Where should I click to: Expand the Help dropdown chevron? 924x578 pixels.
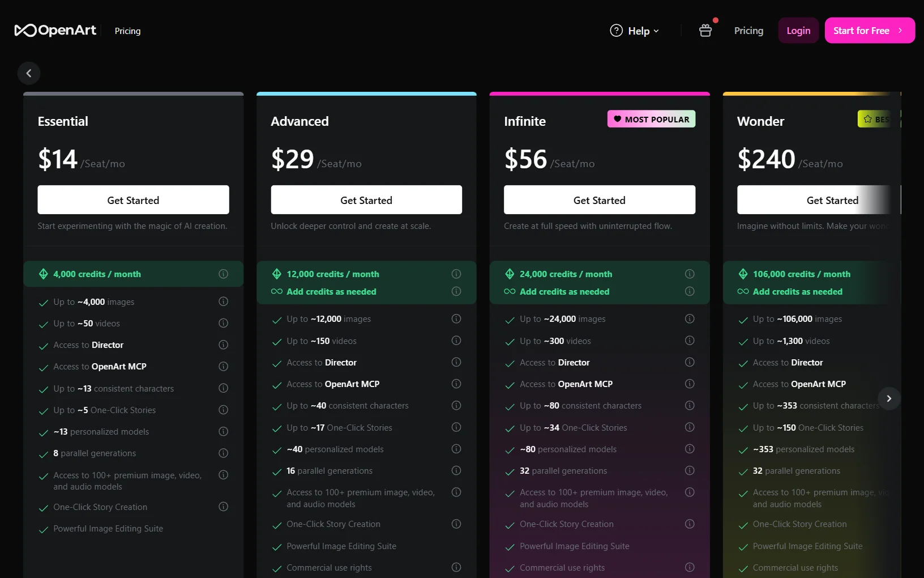656,31
